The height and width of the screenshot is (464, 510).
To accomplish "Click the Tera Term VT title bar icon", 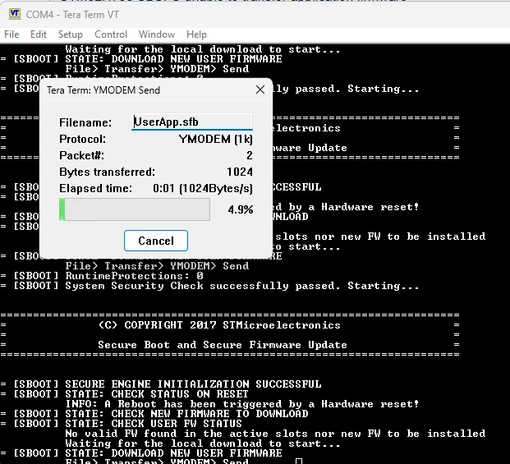I will [15, 14].
